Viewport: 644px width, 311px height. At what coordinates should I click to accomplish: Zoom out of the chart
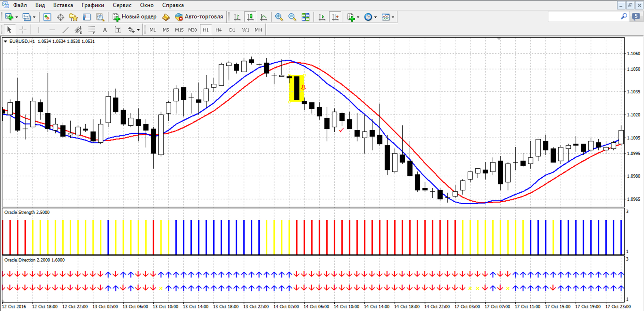click(292, 17)
